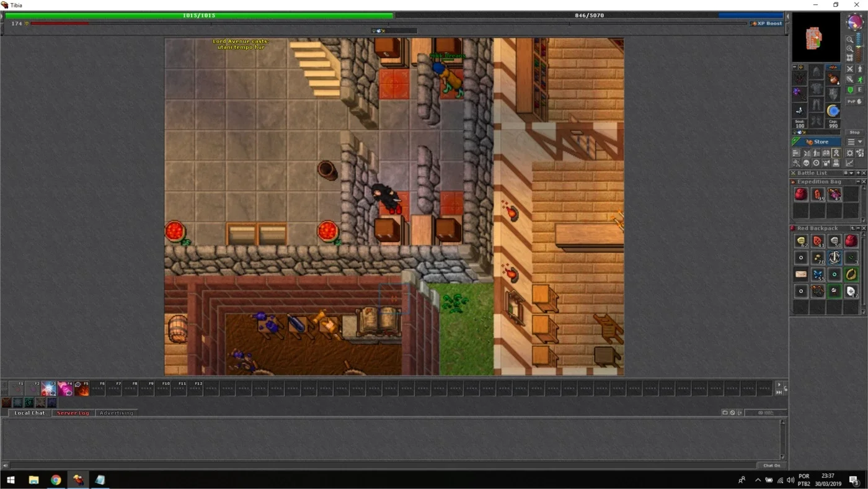
Task: Click the green health bar
Action: click(199, 16)
